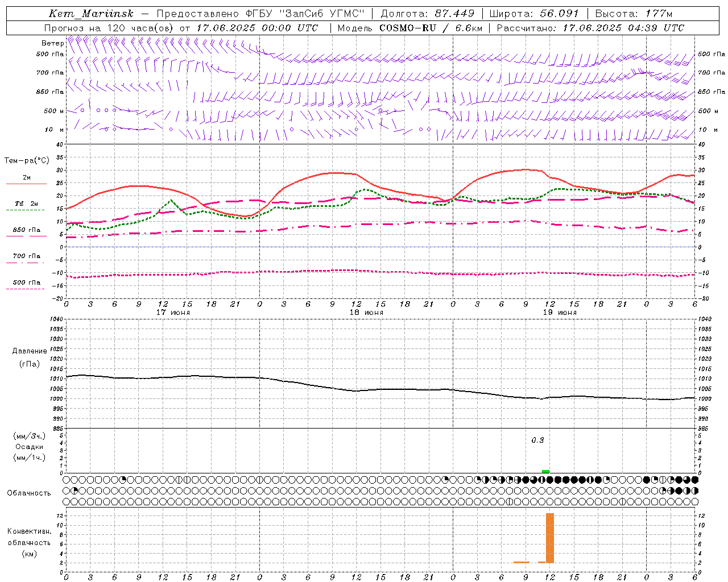Click the Долгота: 87.449 longitude value
Image resolution: width=728 pixels, height=582 pixels.
(427, 14)
